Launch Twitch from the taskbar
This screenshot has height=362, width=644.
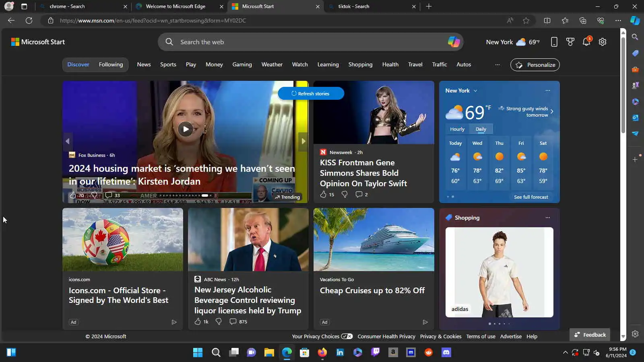coord(376,353)
